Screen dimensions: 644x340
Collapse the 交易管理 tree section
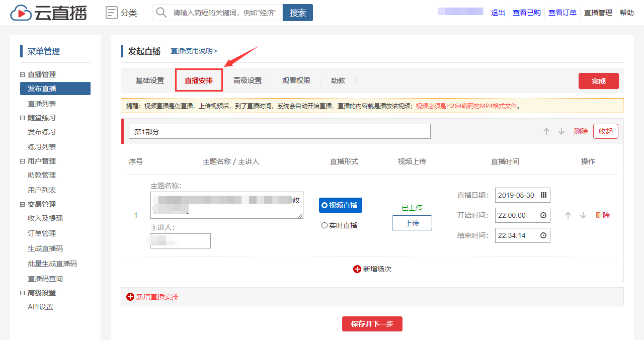point(22,204)
